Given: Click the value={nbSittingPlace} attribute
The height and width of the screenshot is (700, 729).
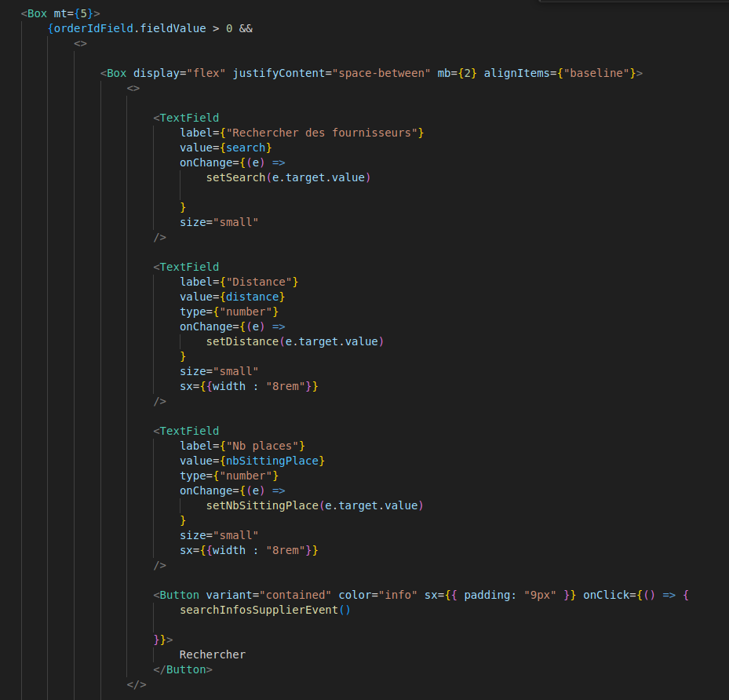Looking at the screenshot, I should [252, 461].
